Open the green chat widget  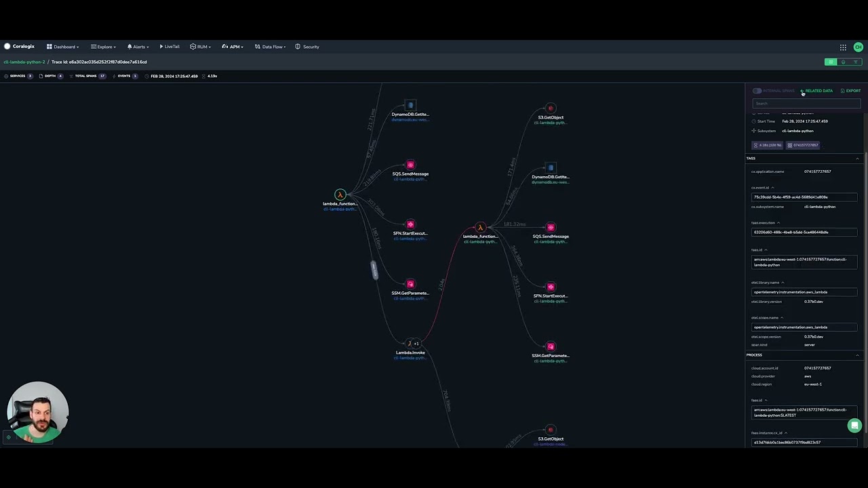854,426
